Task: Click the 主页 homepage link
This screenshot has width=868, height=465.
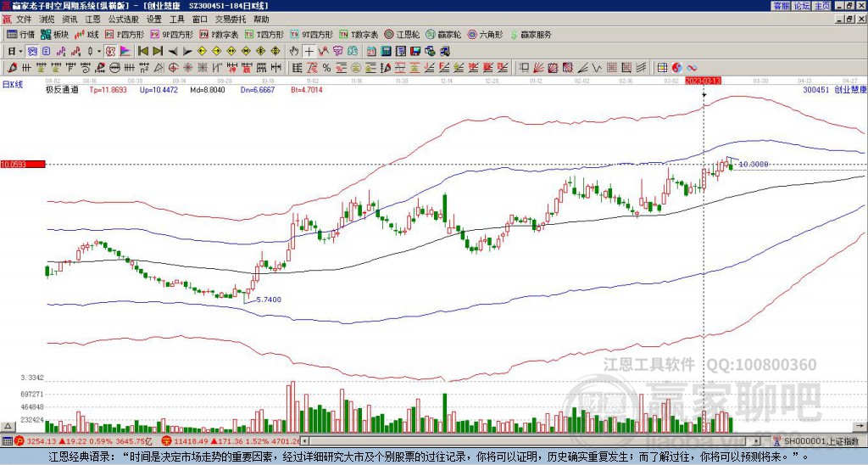Action: (822, 6)
